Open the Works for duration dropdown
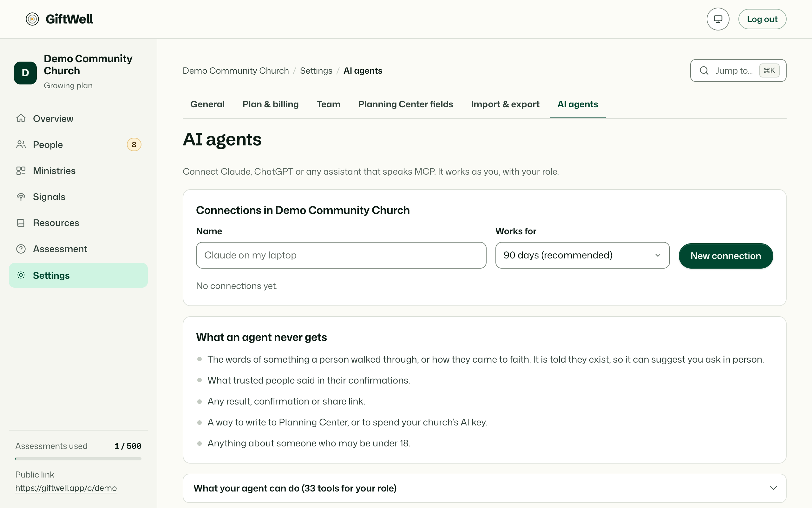 [582, 255]
